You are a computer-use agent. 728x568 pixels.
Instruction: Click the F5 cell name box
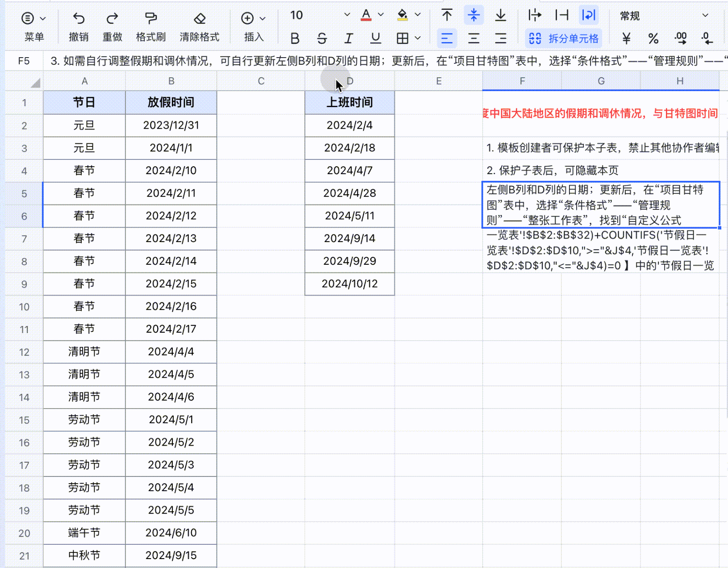tap(24, 61)
